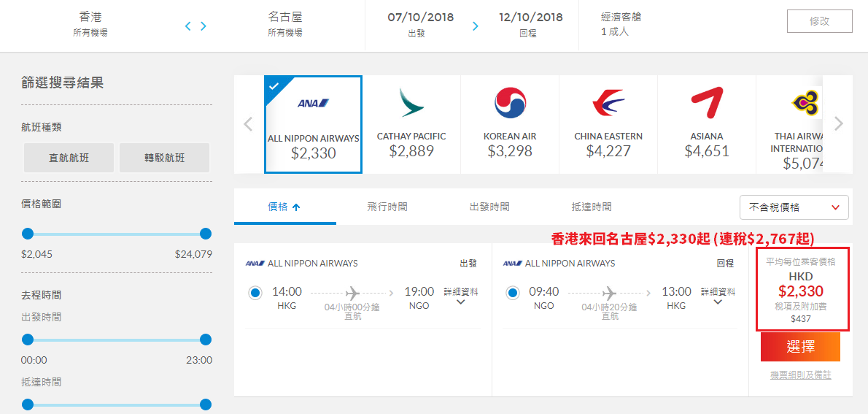Open the 不含稅價格 price dropdown
This screenshot has width=868, height=414.
pos(794,207)
